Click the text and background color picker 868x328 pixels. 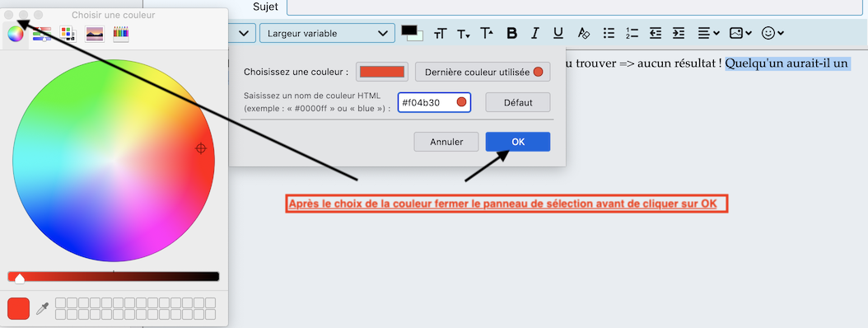point(412,33)
